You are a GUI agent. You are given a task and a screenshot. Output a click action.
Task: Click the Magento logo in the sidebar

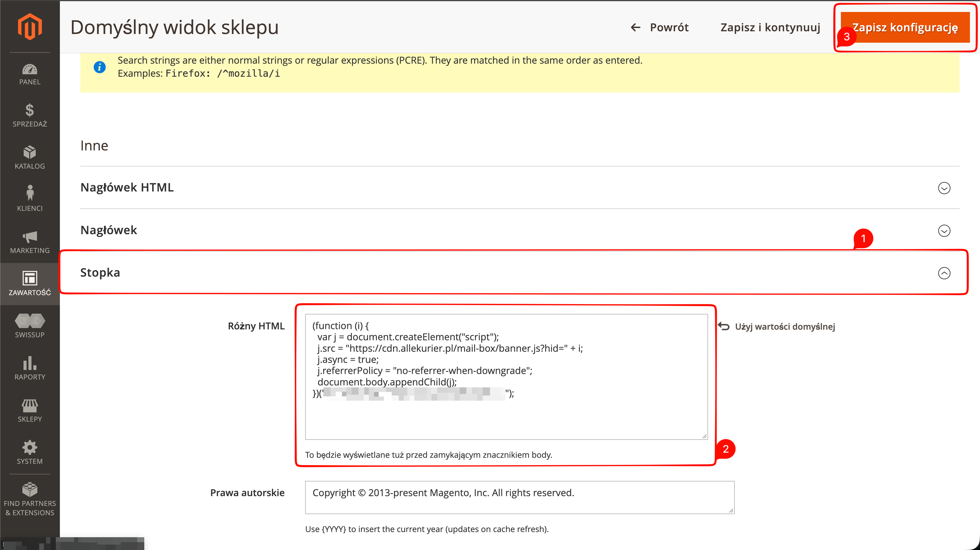[x=30, y=26]
